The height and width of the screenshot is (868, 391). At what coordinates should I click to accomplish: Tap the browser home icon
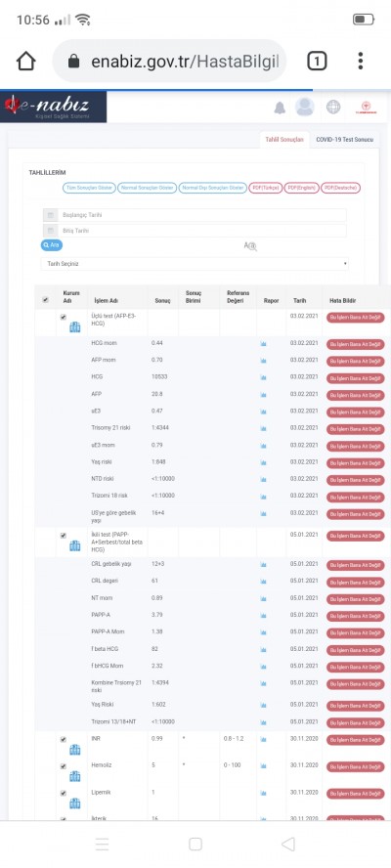click(26, 61)
